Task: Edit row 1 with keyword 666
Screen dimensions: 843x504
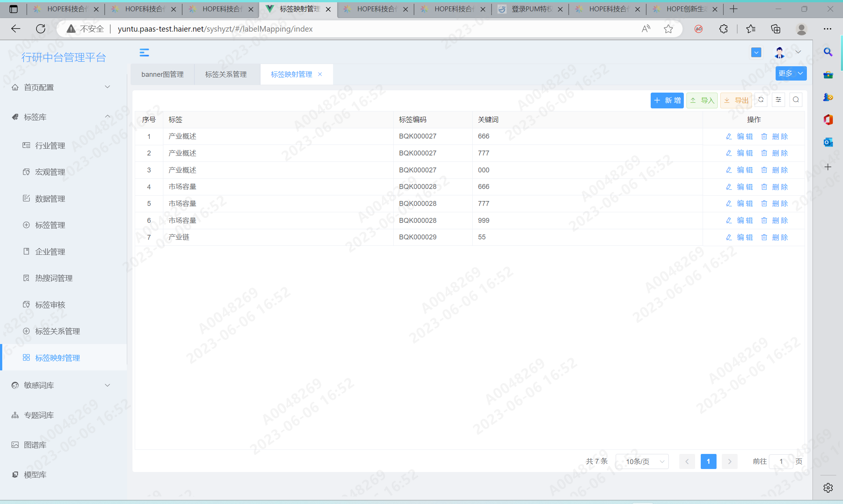Action: 739,137
